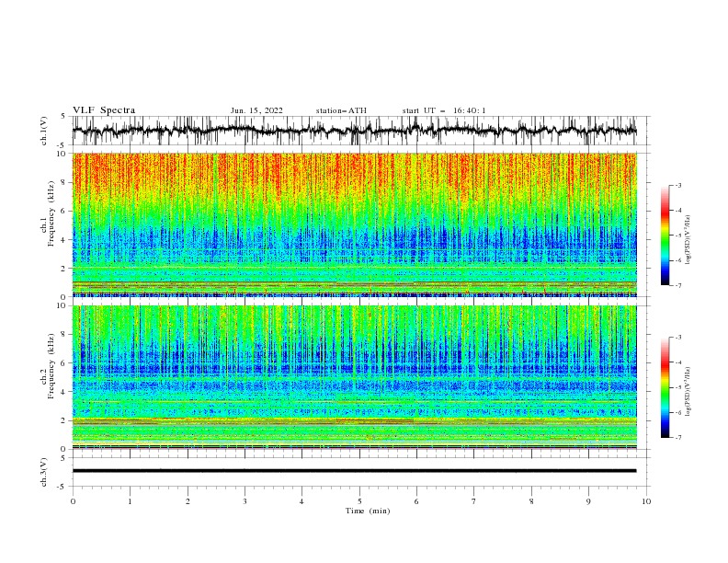Click the "VLF Spectra" plot title
Image resolution: width=728 pixels, height=563 pixels.
click(x=104, y=110)
